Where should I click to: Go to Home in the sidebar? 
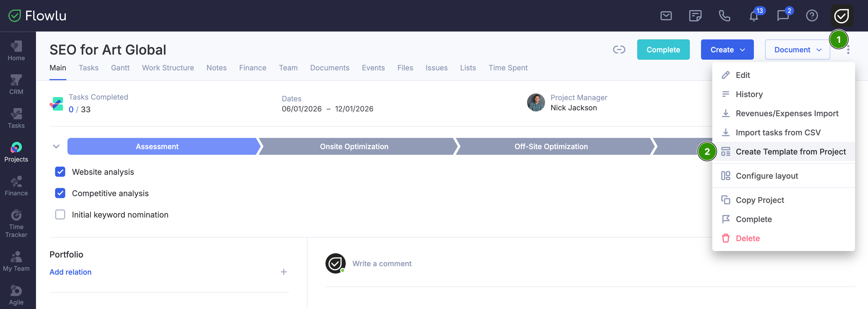pyautogui.click(x=16, y=51)
